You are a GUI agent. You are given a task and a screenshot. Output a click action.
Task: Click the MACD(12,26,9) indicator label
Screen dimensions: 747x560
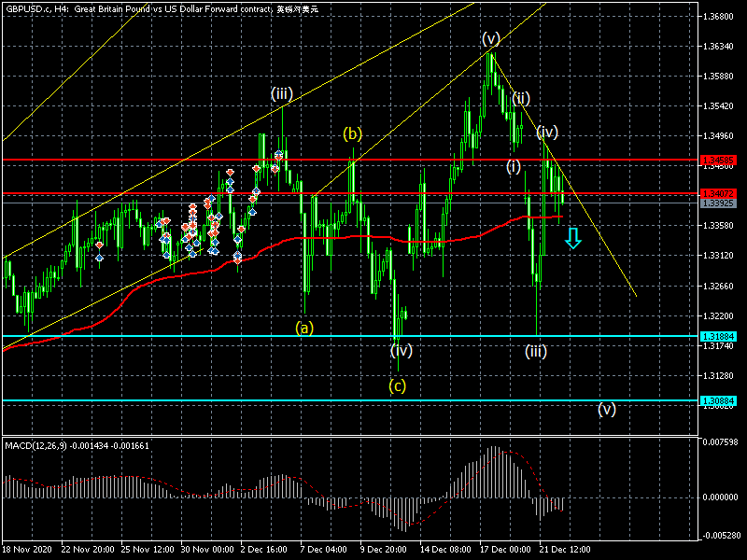pyautogui.click(x=77, y=446)
